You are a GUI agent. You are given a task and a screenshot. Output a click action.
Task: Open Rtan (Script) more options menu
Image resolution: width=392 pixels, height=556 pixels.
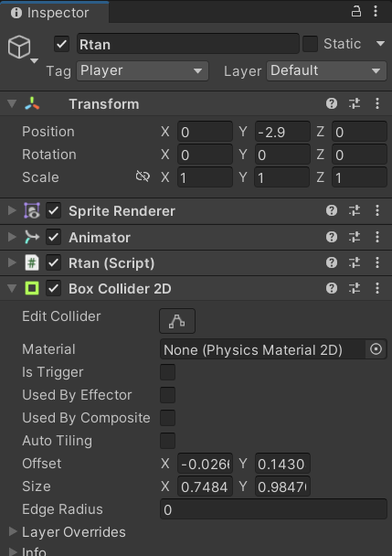[377, 262]
